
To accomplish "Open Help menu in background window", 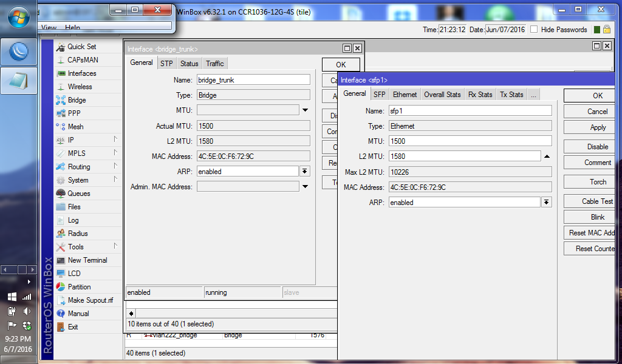I will pyautogui.click(x=73, y=27).
